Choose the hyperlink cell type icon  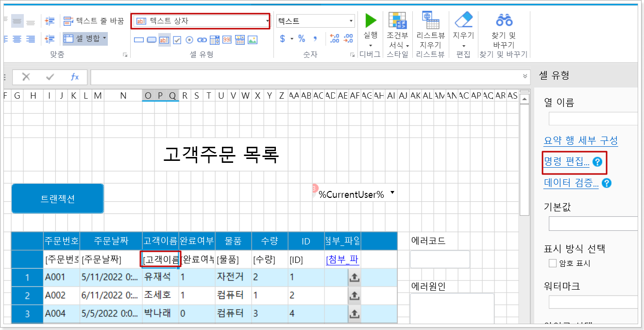tap(202, 40)
